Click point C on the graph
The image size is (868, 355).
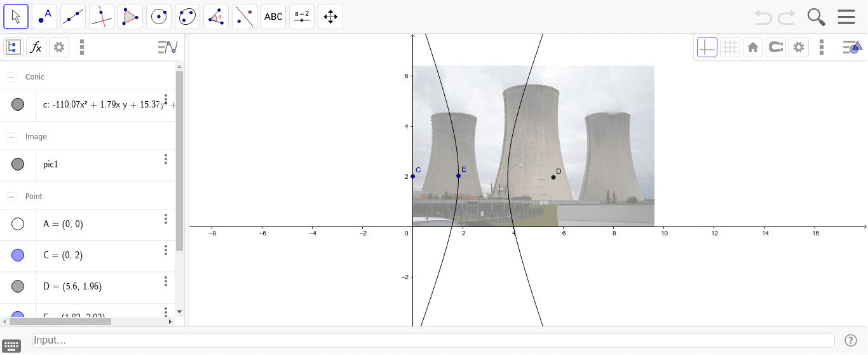[x=413, y=176]
